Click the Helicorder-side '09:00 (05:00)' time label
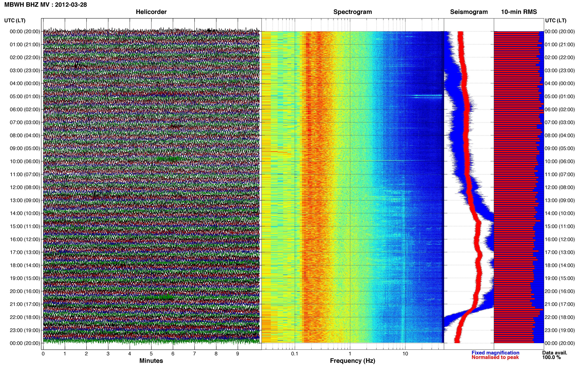Image resolution: width=588 pixels, height=368 pixels. click(25, 148)
